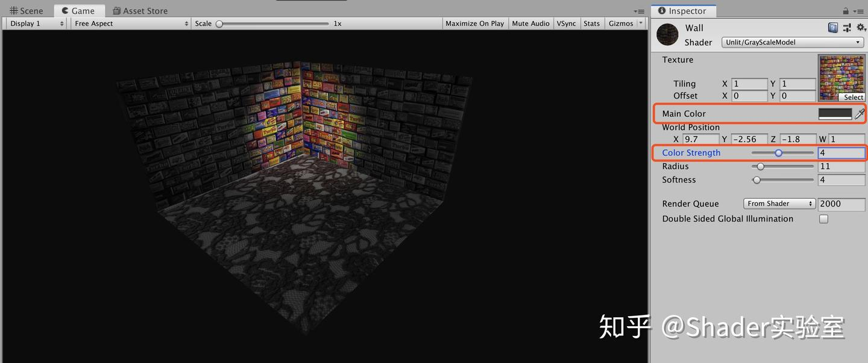The height and width of the screenshot is (363, 868).
Task: Click the Tiling Y field
Action: point(797,84)
